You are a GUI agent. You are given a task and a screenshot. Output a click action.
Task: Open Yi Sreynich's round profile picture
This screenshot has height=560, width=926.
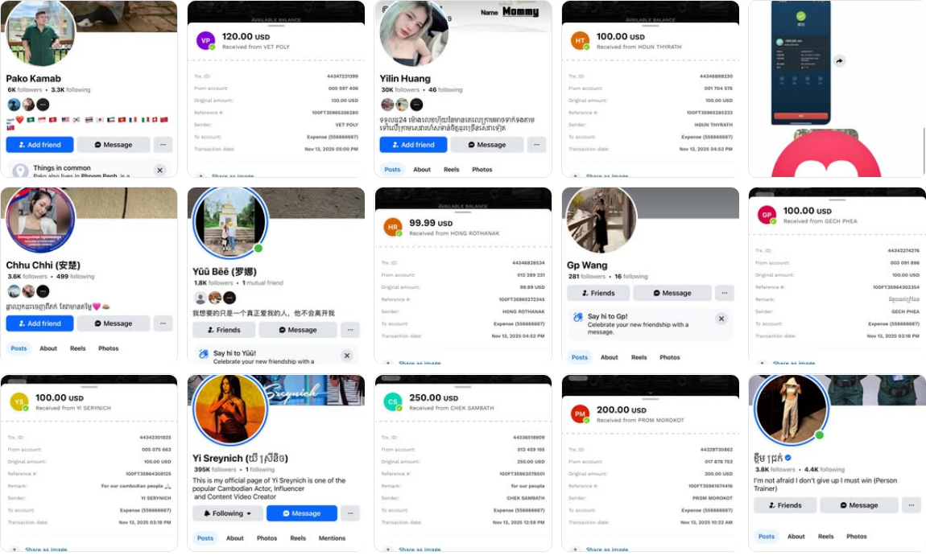click(x=229, y=409)
